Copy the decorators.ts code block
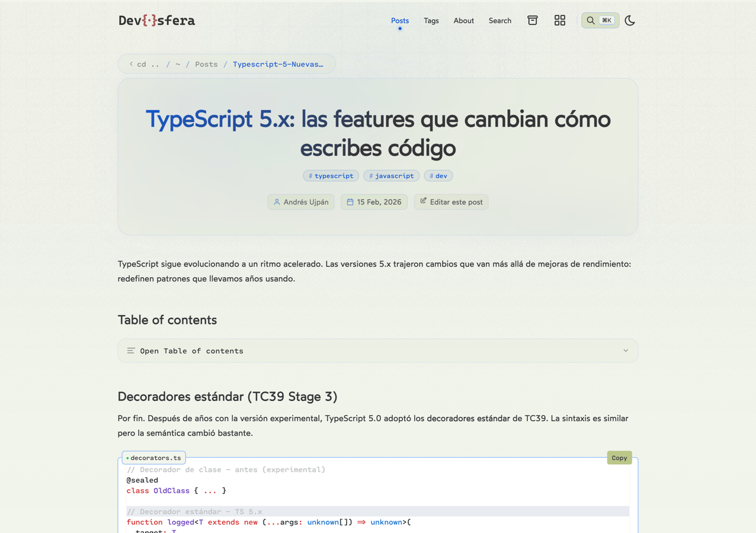The width and height of the screenshot is (756, 533). (x=619, y=458)
